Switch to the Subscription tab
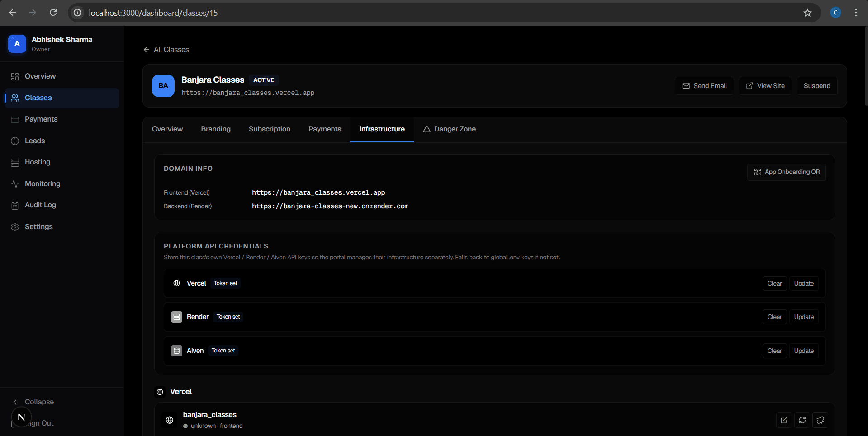This screenshot has height=436, width=868. 270,129
